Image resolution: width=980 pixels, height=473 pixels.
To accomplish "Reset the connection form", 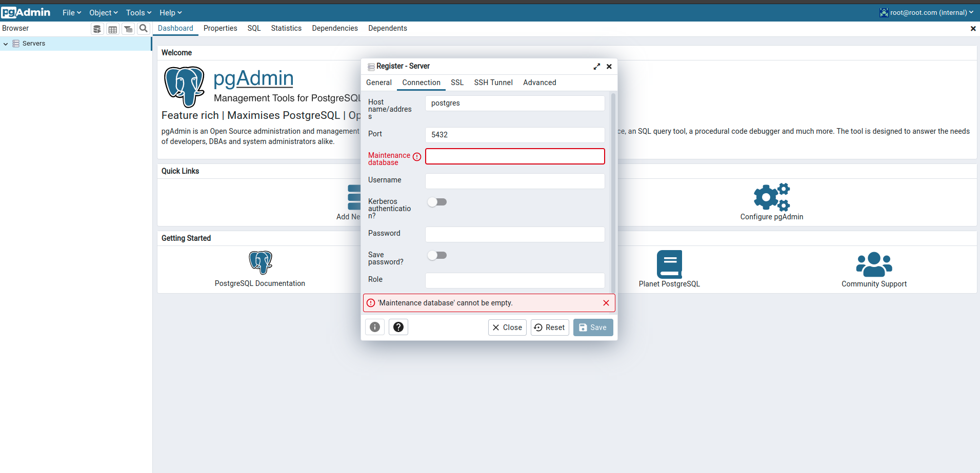I will point(549,327).
